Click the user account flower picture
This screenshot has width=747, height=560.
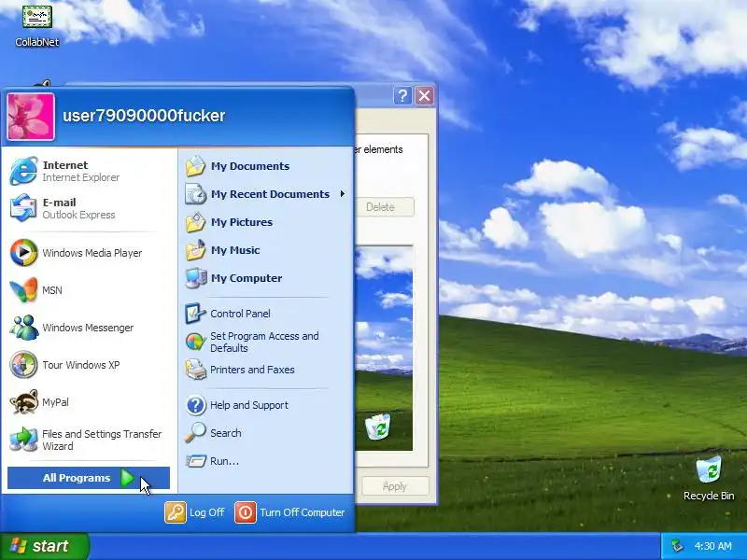(x=31, y=117)
